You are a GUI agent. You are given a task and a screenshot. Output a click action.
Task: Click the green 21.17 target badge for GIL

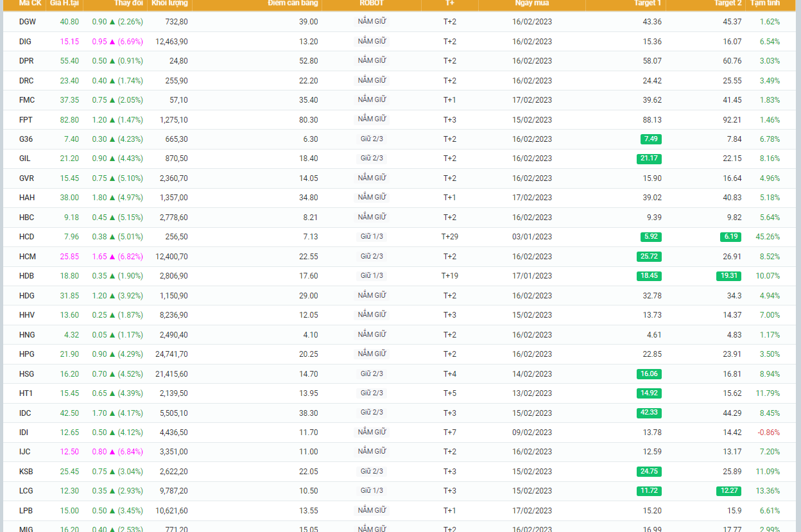click(650, 159)
